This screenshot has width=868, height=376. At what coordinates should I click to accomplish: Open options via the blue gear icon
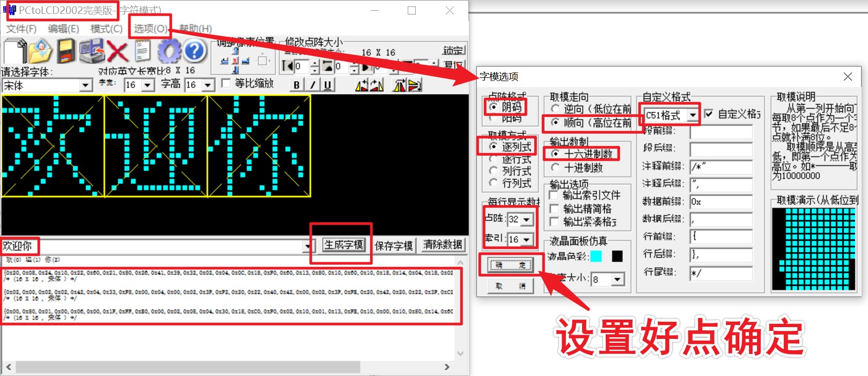point(170,51)
